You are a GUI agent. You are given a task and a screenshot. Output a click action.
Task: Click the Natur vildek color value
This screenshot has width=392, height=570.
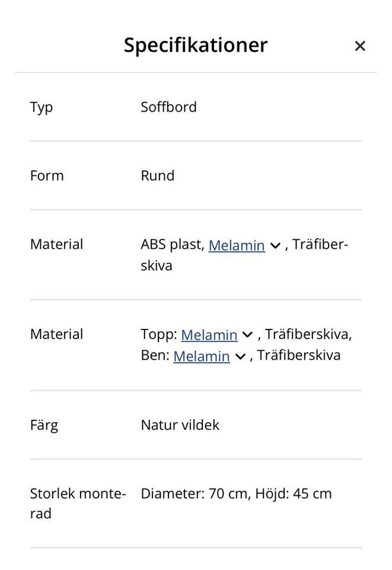point(180,425)
